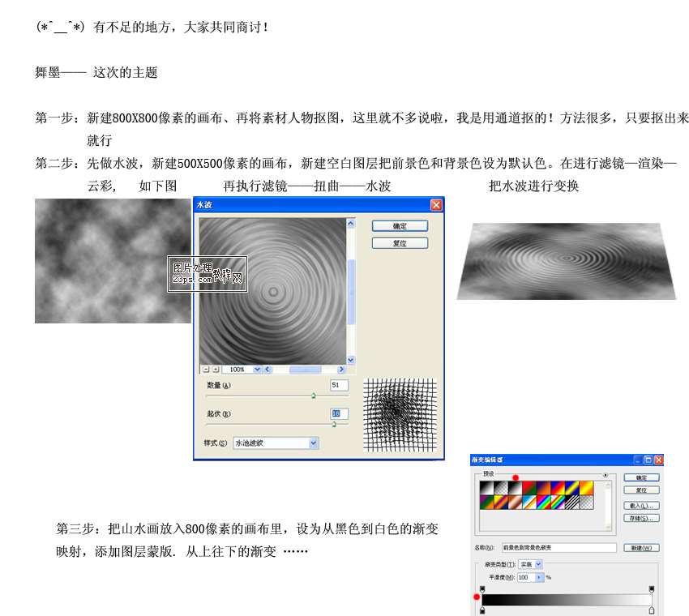Screen dimensions: 689x616
Task: Pick the violet-green-orange gradient preset
Action: click(487, 503)
